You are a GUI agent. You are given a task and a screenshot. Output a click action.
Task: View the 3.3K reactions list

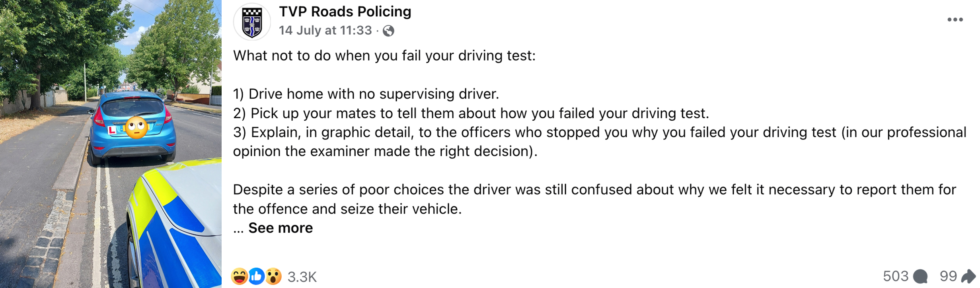tap(302, 276)
